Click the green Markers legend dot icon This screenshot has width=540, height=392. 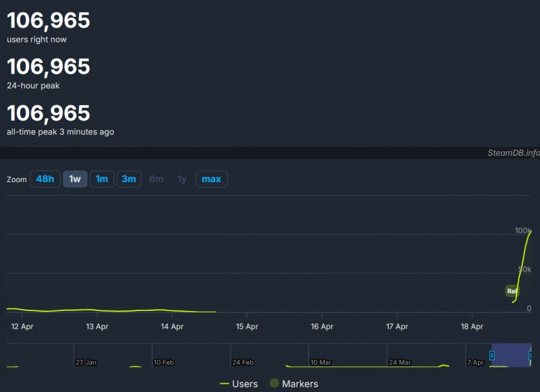[x=273, y=383]
